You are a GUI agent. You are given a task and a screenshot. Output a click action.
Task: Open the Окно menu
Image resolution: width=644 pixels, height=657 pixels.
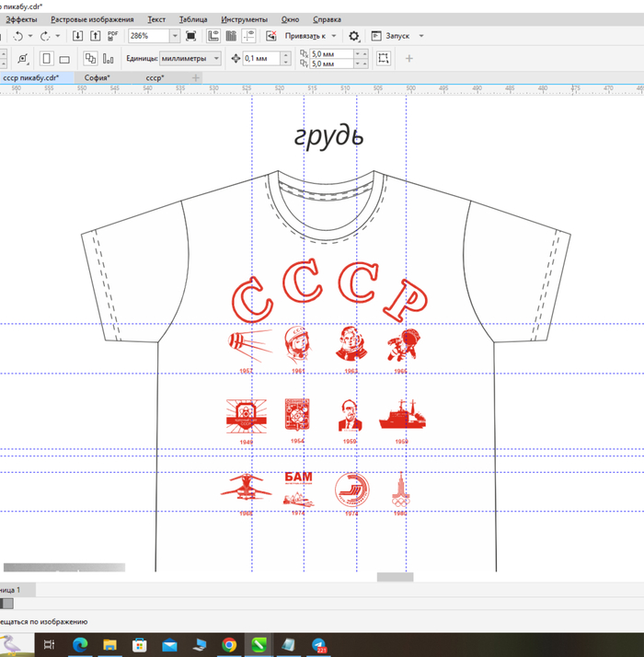(290, 19)
